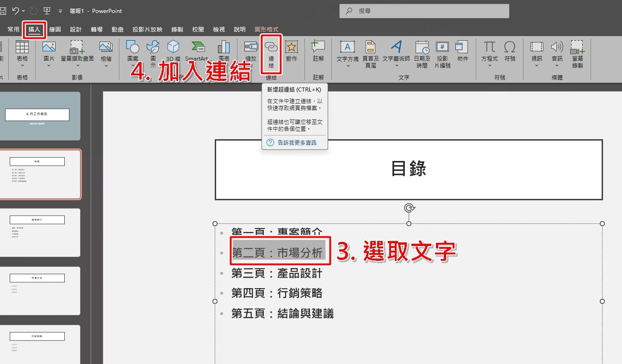This screenshot has width=622, height=364.
Task: Open the Audio (音訊) dropdown
Action: (x=557, y=65)
